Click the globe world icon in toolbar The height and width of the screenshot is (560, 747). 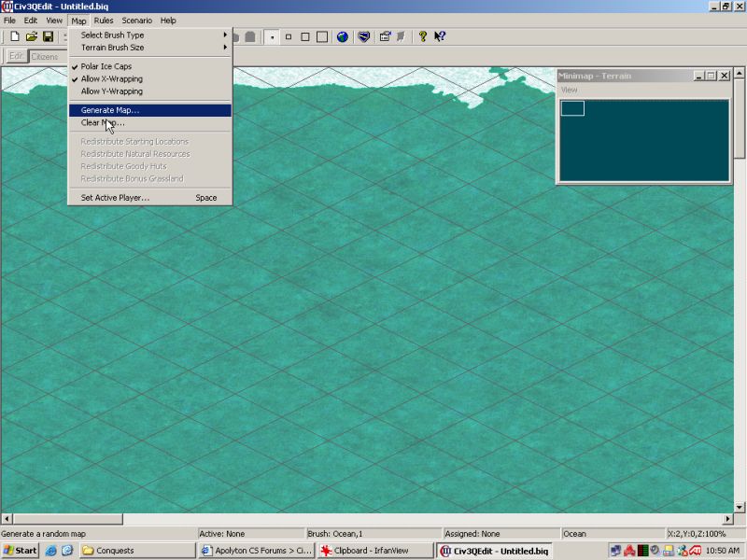pos(343,37)
